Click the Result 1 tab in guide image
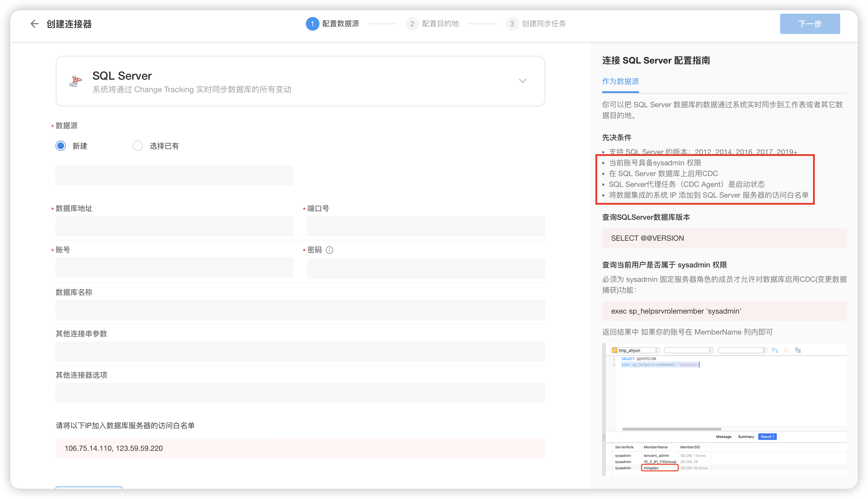 tap(767, 437)
